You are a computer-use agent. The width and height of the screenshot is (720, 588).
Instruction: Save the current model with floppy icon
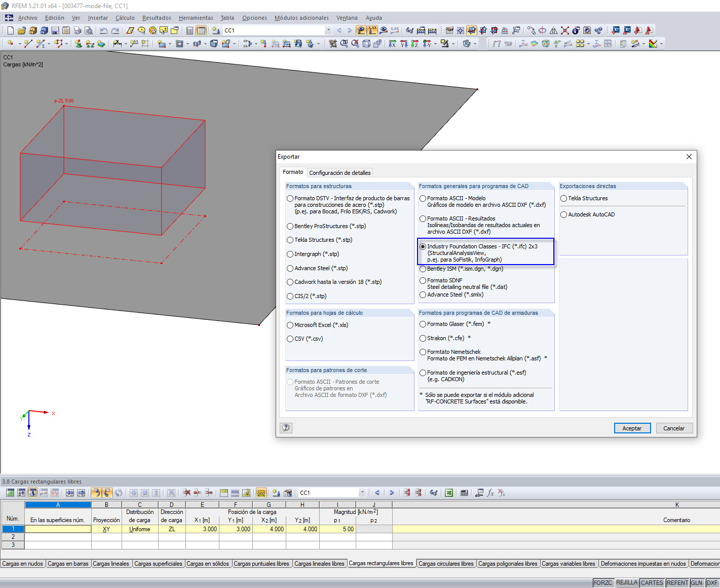tap(55, 30)
